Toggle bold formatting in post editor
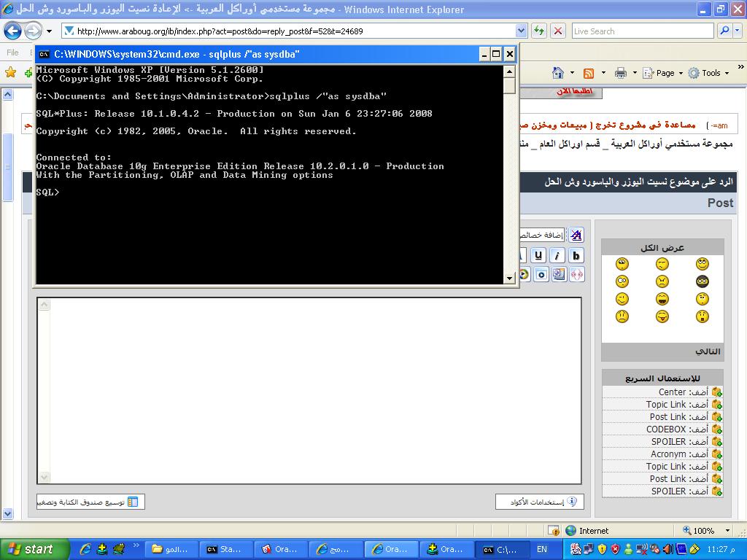The width and height of the screenshot is (747, 560). click(x=576, y=255)
